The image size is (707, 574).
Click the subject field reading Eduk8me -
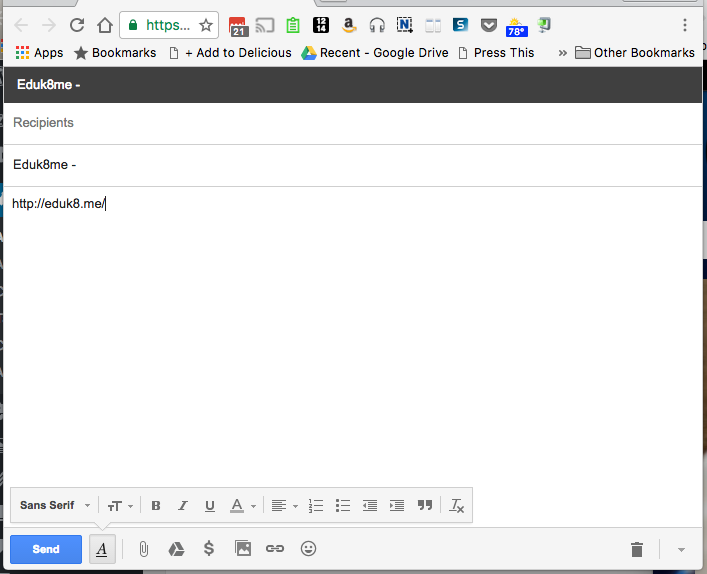tap(353, 165)
